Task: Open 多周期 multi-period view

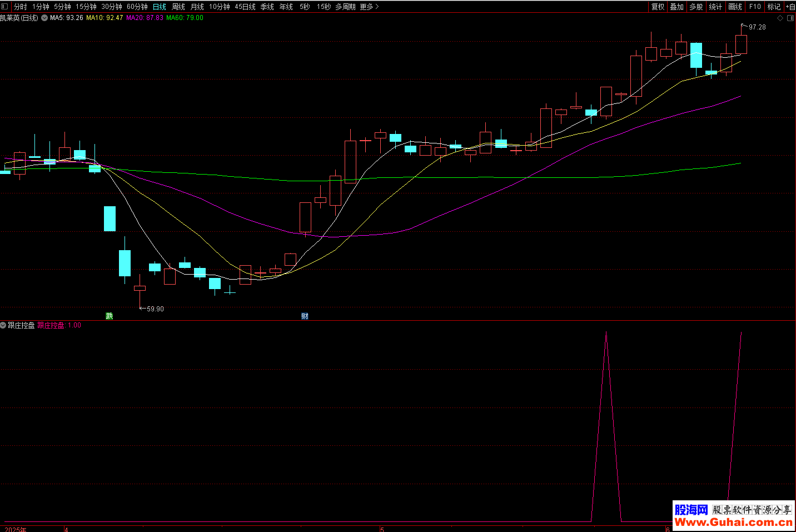Action: pos(345,7)
